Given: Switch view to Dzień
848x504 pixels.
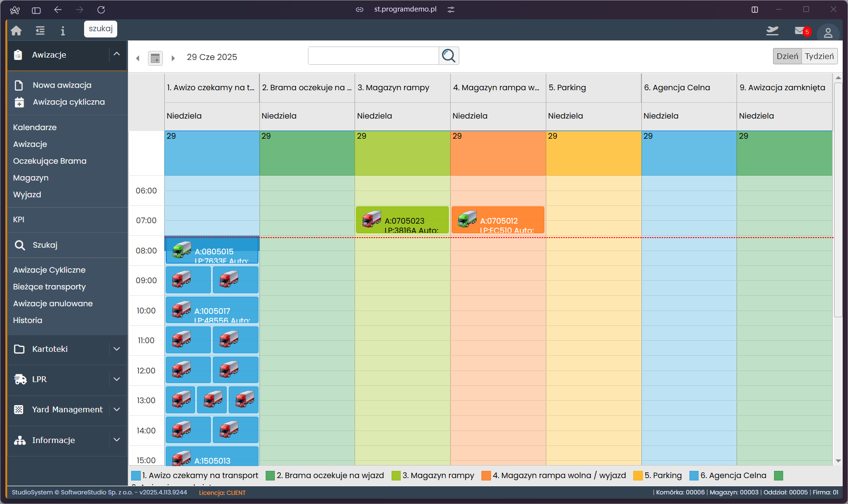Looking at the screenshot, I should pyautogui.click(x=787, y=56).
